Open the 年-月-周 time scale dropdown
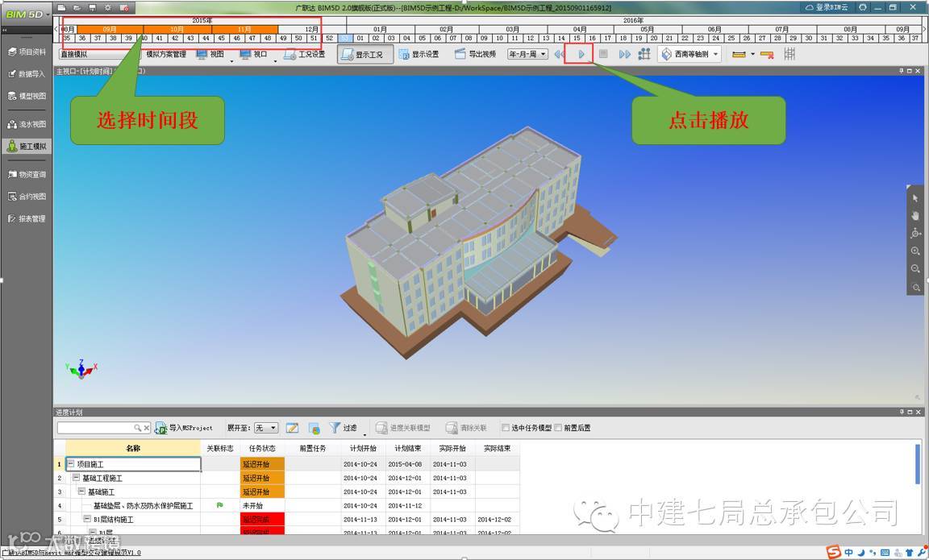Image resolution: width=929 pixels, height=560 pixels. pos(527,54)
